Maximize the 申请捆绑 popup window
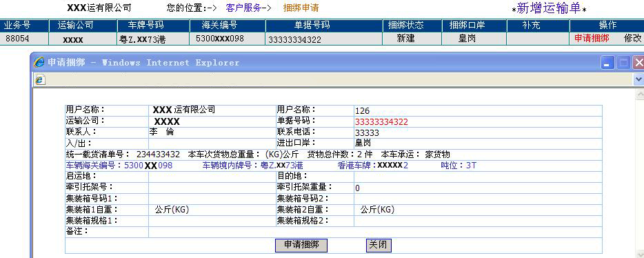The height and width of the screenshot is (258, 644). [624, 63]
